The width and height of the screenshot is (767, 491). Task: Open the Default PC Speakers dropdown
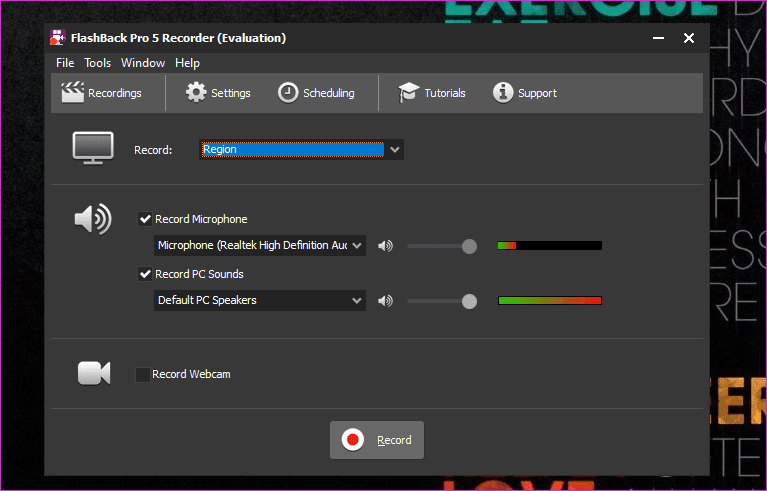[x=260, y=300]
